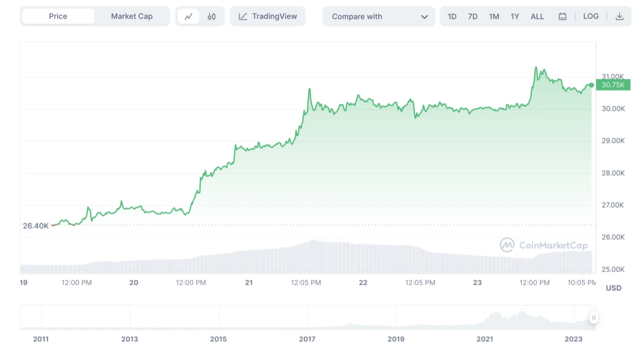The image size is (644, 355).
Task: Select the 1D time range
Action: point(452,17)
